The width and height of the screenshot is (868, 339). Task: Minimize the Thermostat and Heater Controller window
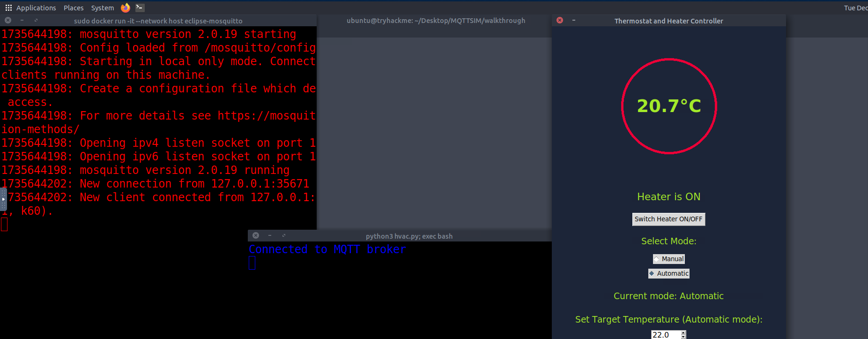[574, 20]
